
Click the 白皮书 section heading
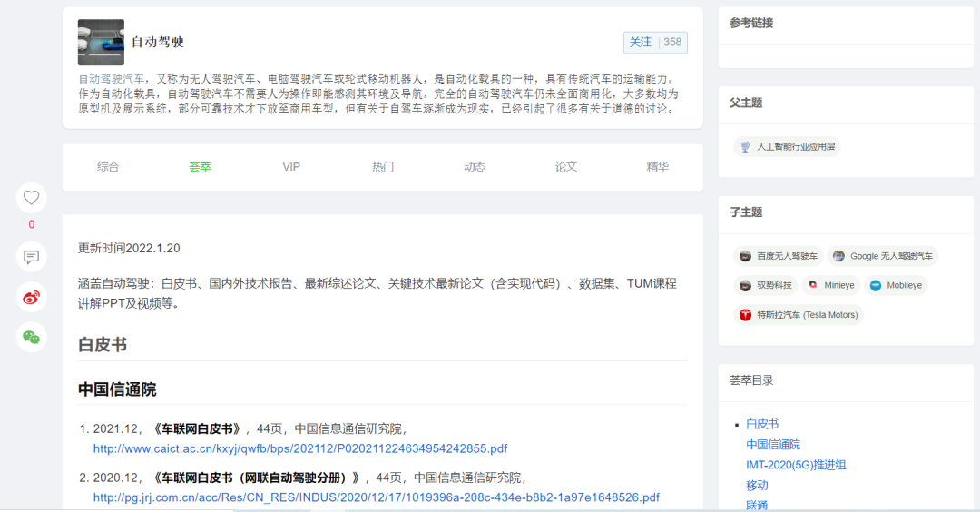click(x=103, y=345)
